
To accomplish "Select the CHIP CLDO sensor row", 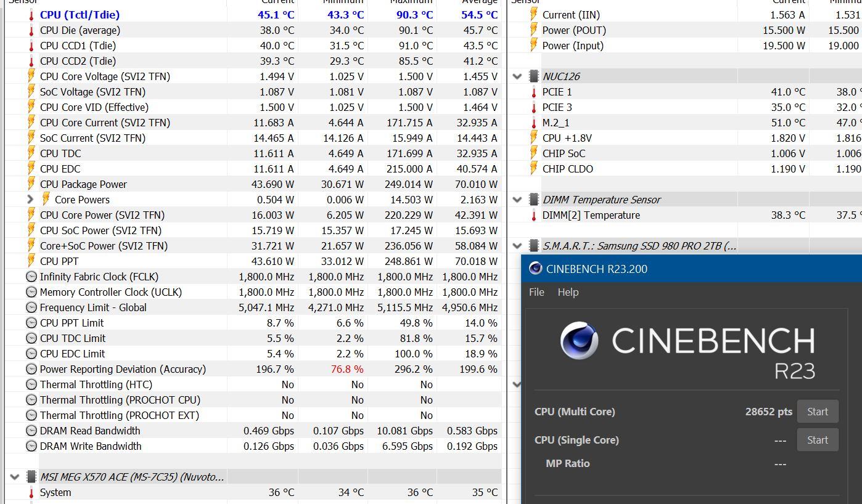I will [686, 169].
